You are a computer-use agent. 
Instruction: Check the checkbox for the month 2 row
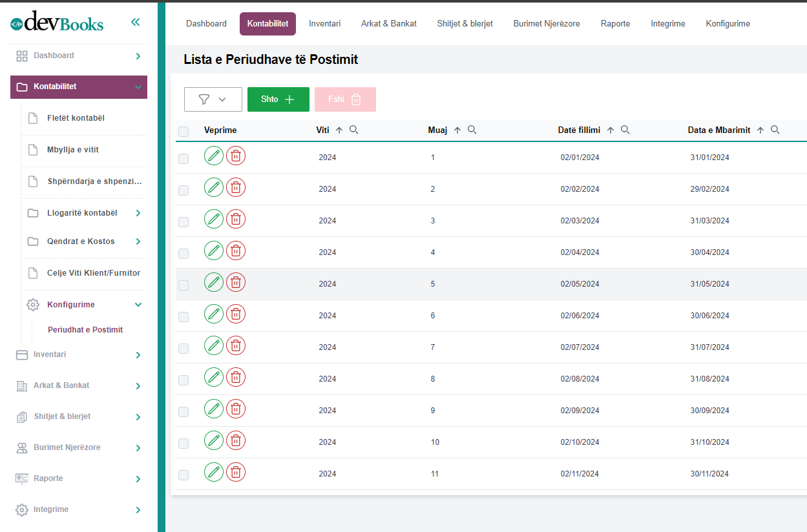pyautogui.click(x=183, y=190)
